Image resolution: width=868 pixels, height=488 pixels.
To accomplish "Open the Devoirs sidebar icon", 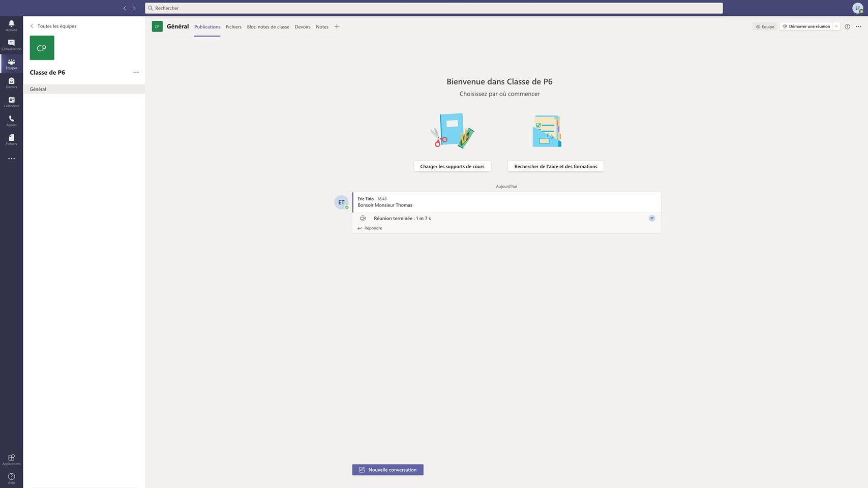I will pos(11,83).
